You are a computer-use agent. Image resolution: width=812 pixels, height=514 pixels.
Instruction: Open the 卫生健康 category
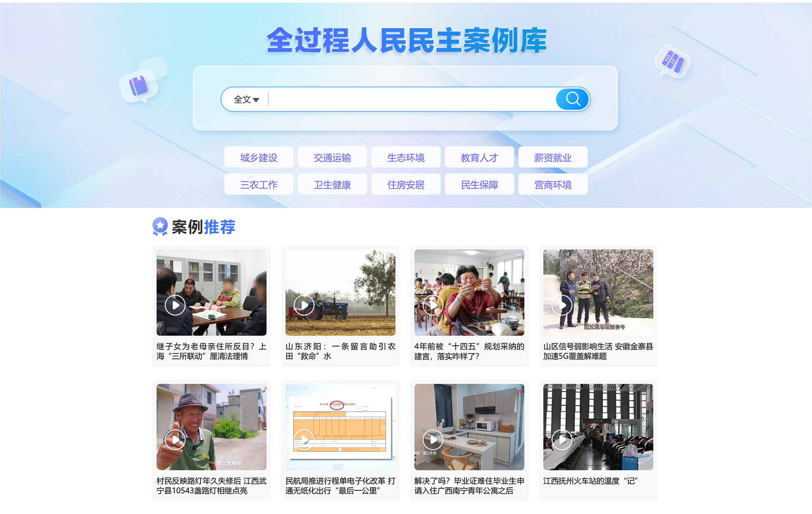tap(332, 185)
